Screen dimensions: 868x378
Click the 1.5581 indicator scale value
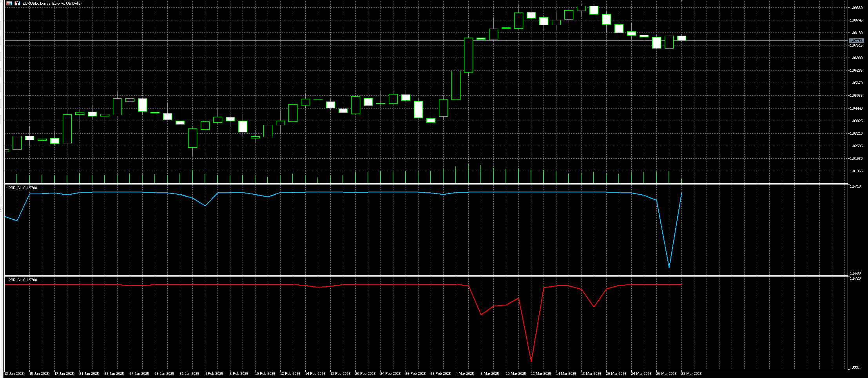pyautogui.click(x=855, y=368)
